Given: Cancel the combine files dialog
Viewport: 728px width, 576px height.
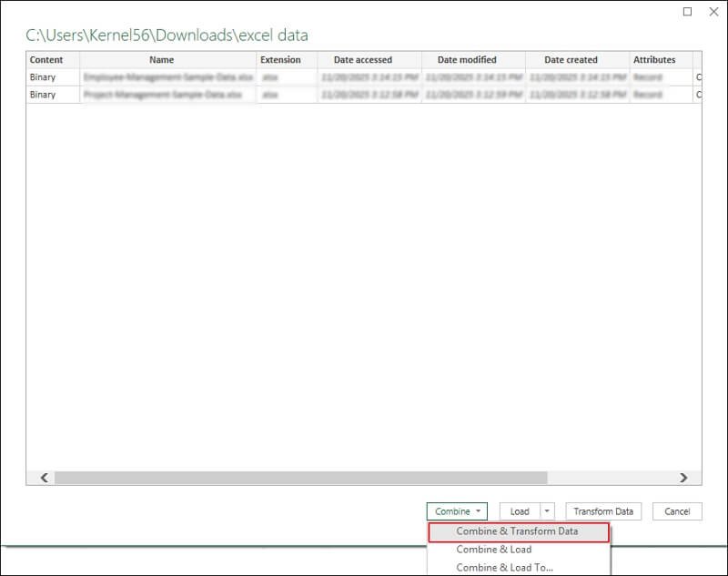Looking at the screenshot, I should [677, 510].
